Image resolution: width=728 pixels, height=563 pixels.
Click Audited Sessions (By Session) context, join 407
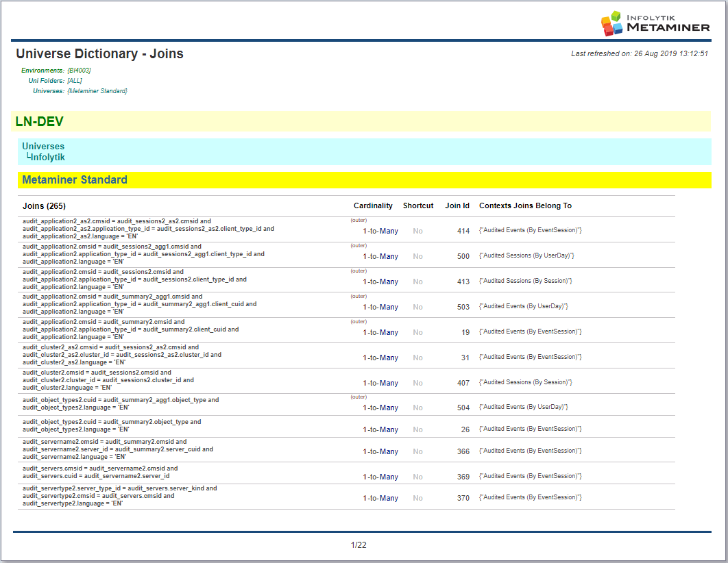(x=526, y=382)
